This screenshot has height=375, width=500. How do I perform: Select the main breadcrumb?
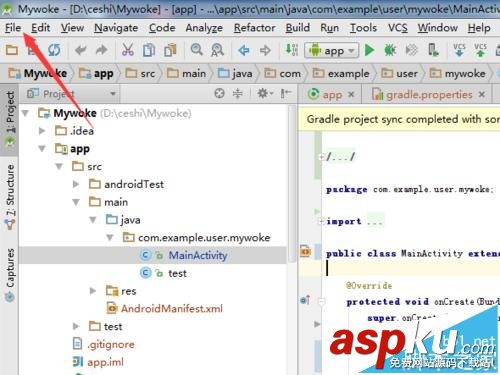click(x=186, y=73)
